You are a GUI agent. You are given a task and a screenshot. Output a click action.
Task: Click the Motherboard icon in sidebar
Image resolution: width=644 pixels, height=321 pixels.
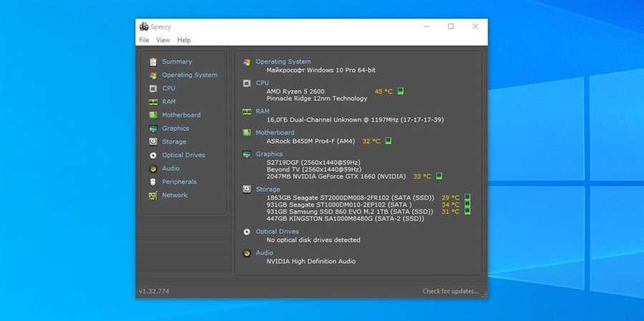pos(153,115)
